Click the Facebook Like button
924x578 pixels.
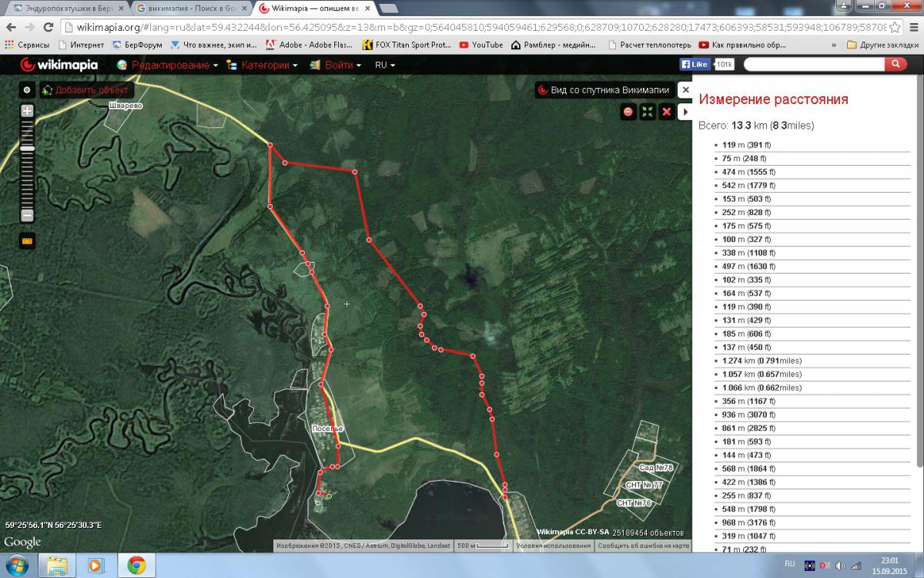coord(695,65)
